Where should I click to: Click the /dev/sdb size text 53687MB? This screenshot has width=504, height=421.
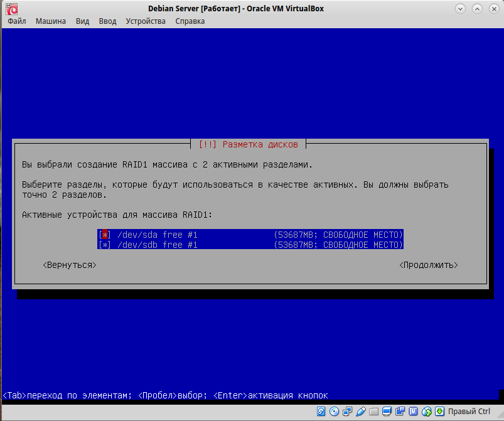(295, 245)
